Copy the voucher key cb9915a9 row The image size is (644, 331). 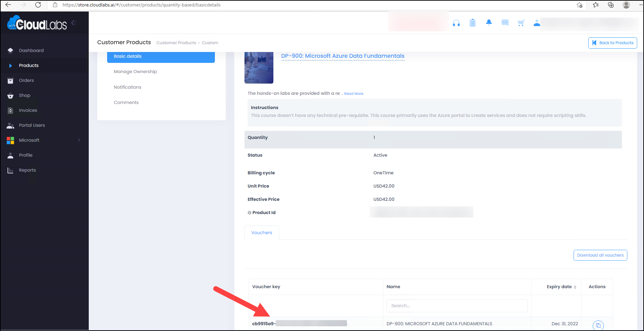(598, 325)
